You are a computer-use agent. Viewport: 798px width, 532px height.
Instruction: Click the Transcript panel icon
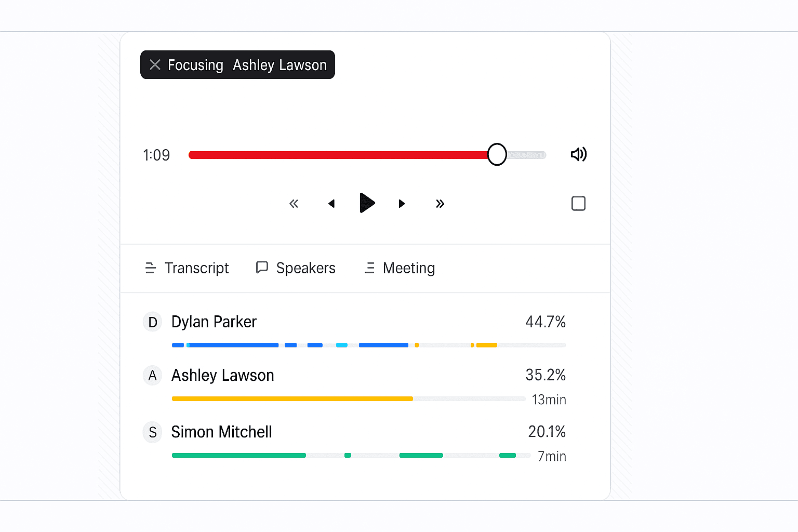point(151,268)
